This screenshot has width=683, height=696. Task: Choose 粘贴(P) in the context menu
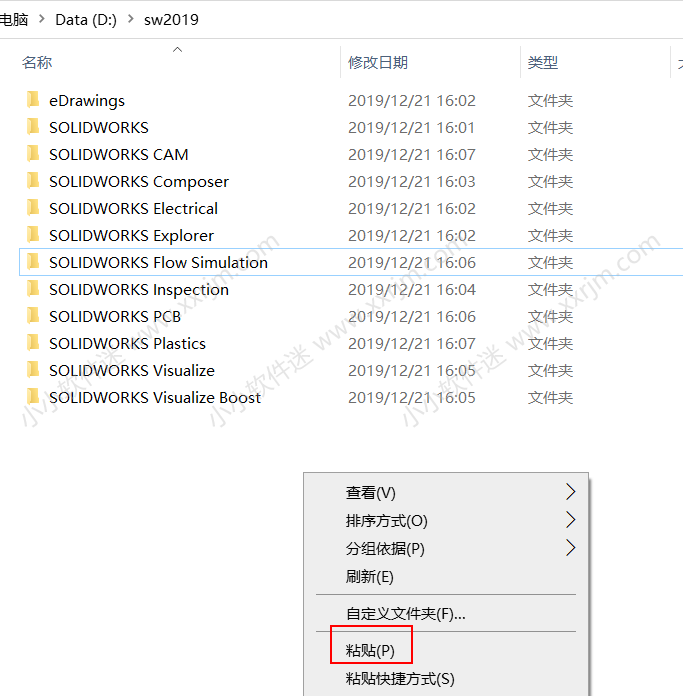[x=446, y=651]
